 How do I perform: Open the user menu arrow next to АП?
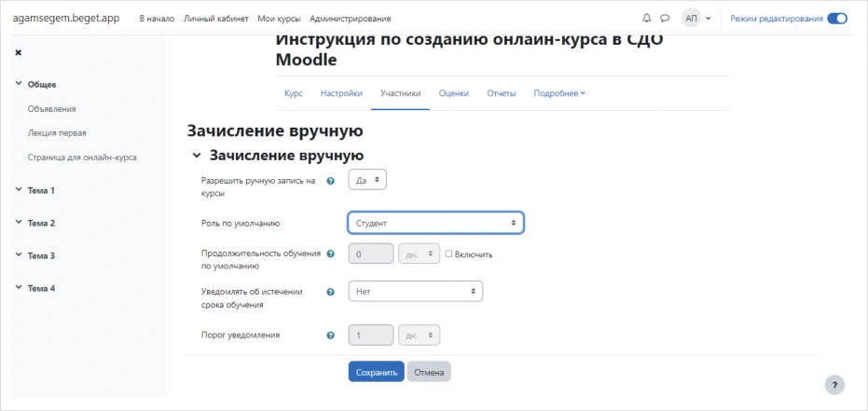click(x=708, y=19)
